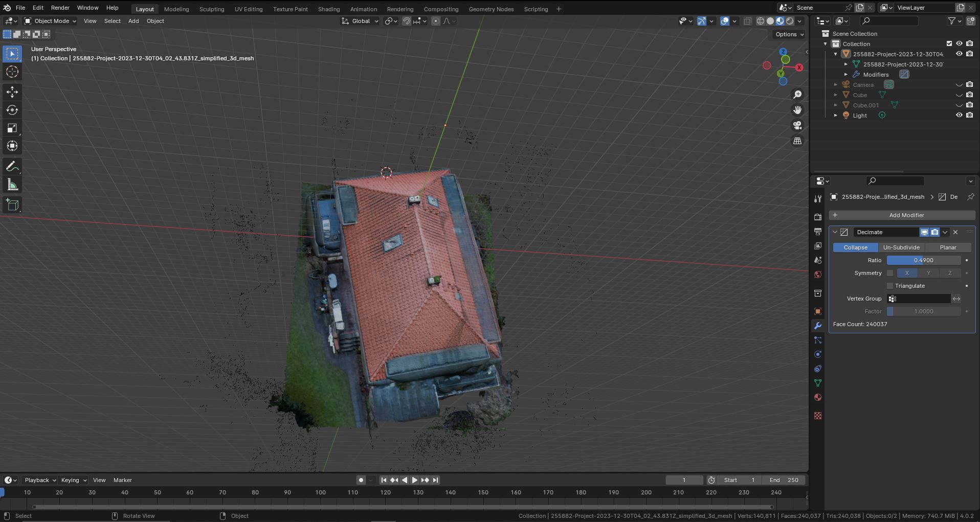Click the Add Cube tool
The image size is (980, 522).
pyautogui.click(x=12, y=205)
